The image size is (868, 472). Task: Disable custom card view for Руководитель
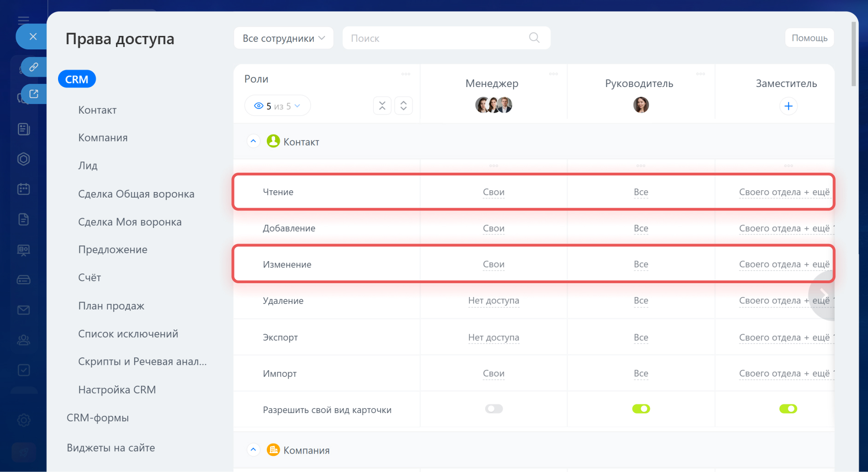click(x=641, y=409)
